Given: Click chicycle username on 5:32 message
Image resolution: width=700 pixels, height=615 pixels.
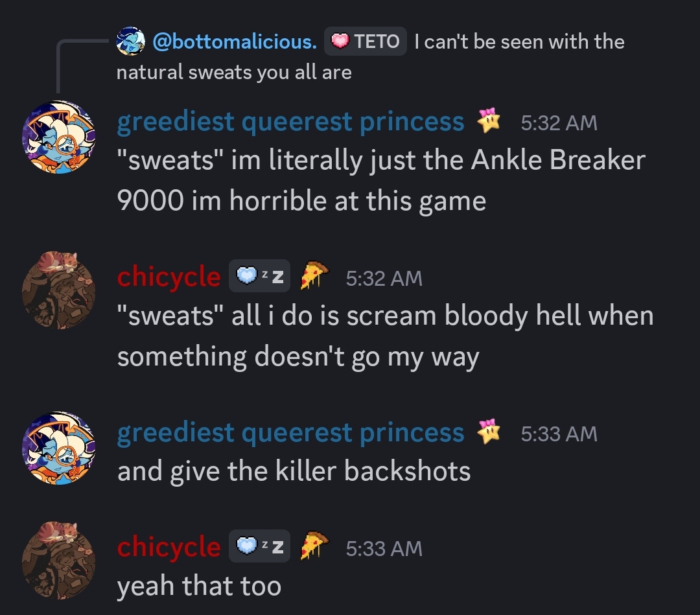Looking at the screenshot, I should coord(169,277).
